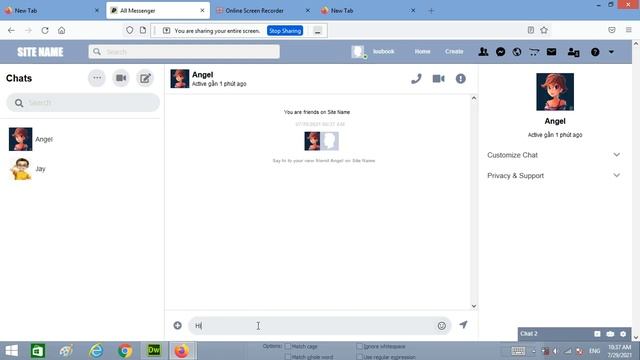Open emoji picker smiley icon
Image resolution: width=640 pixels, height=360 pixels.
pyautogui.click(x=442, y=326)
